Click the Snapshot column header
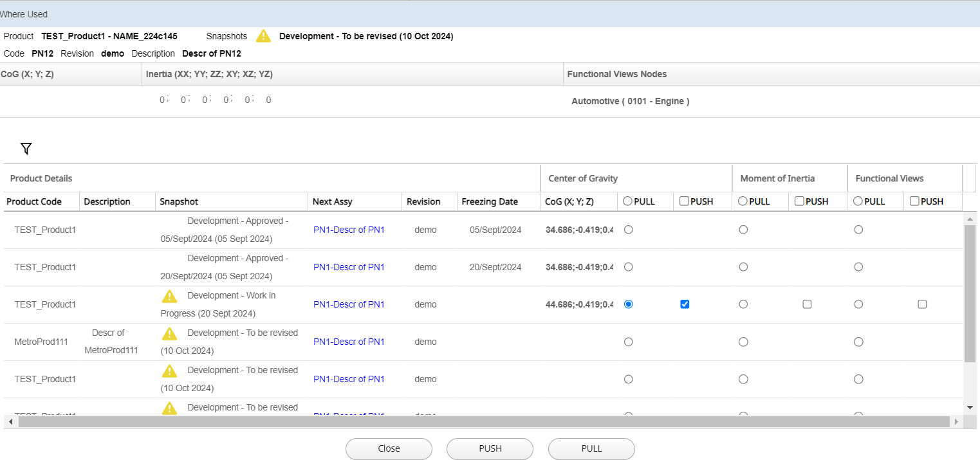980x460 pixels. 180,201
